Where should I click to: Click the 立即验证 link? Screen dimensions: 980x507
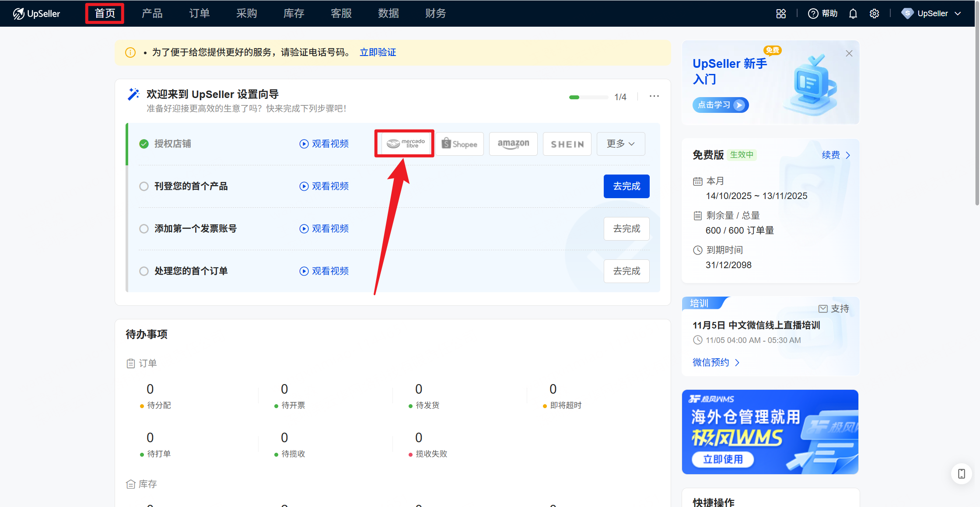coord(378,52)
